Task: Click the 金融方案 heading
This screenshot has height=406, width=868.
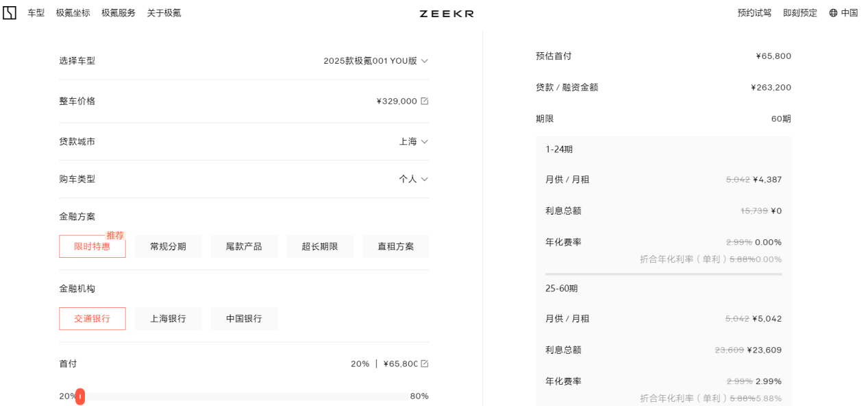Action: tap(77, 216)
